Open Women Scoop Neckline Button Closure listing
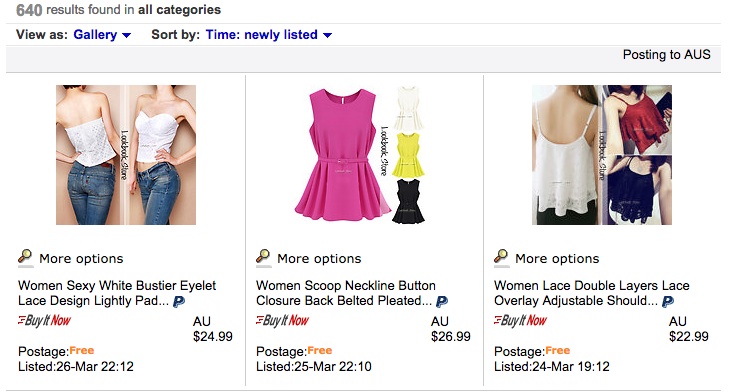 pyautogui.click(x=346, y=293)
